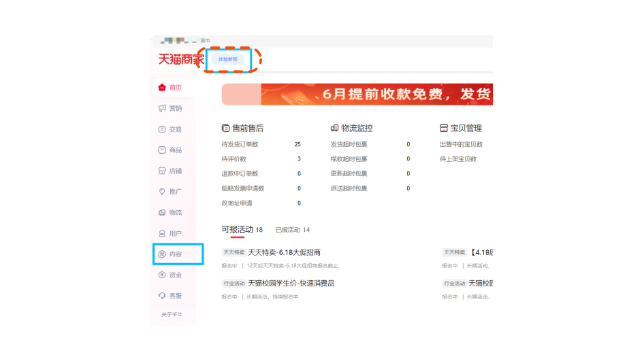The width and height of the screenshot is (644, 357).
Task: Click the 售前售后 section icon
Action: click(x=225, y=128)
